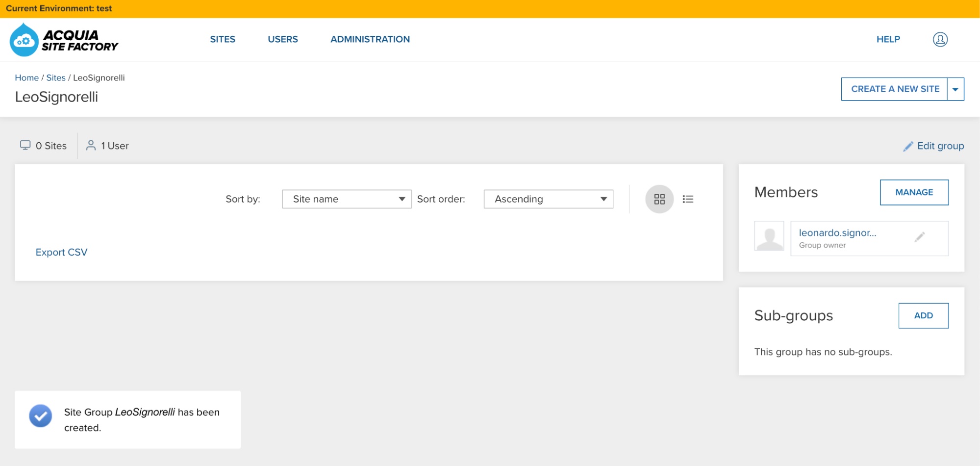The height and width of the screenshot is (466, 980).
Task: Click the Edit group pencil icon
Action: tap(908, 146)
